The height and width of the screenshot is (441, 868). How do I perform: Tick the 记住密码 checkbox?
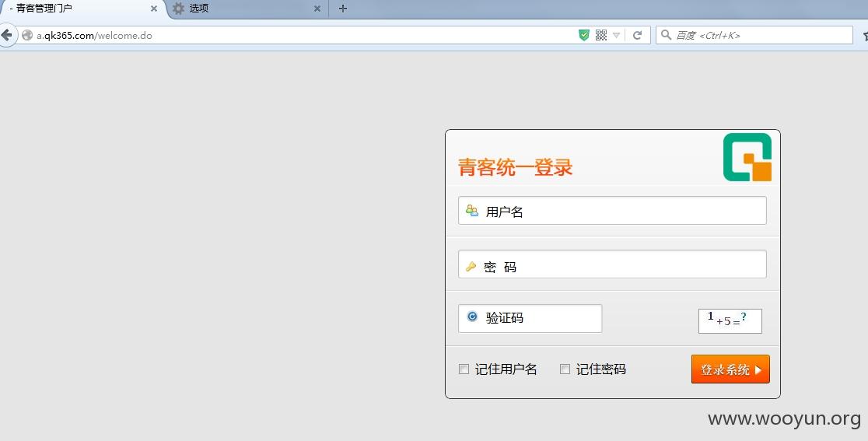tap(565, 369)
